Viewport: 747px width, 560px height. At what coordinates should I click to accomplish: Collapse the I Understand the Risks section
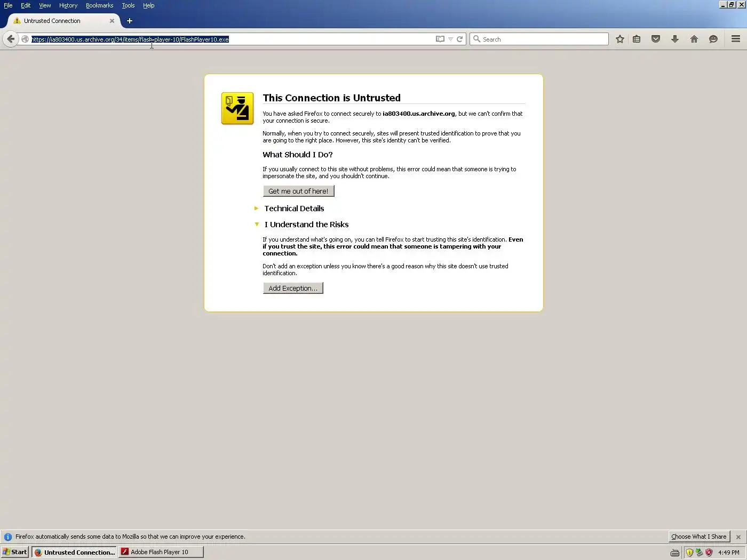[306, 225]
